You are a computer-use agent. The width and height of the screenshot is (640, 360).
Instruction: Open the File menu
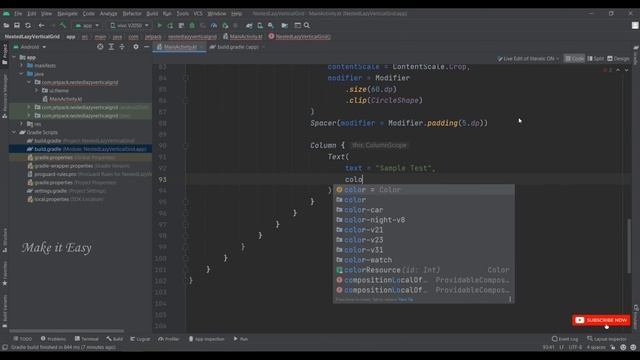[18, 13]
